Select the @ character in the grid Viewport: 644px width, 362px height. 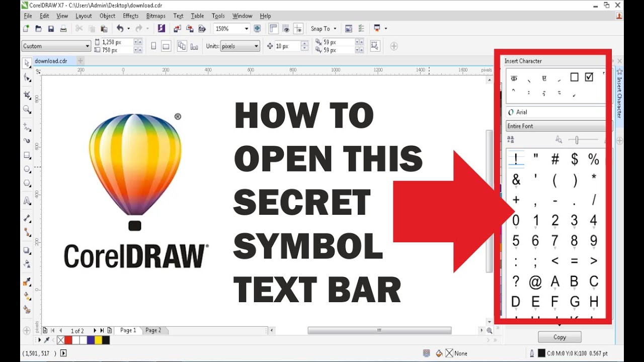[x=535, y=282]
